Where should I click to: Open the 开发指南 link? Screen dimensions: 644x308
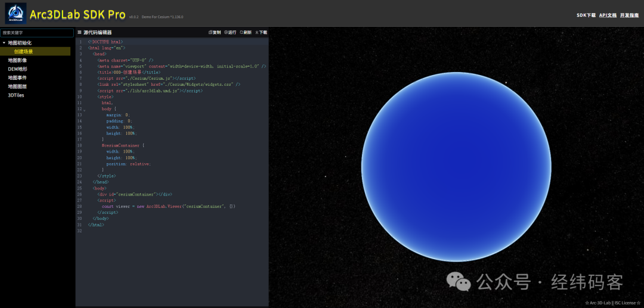click(629, 15)
